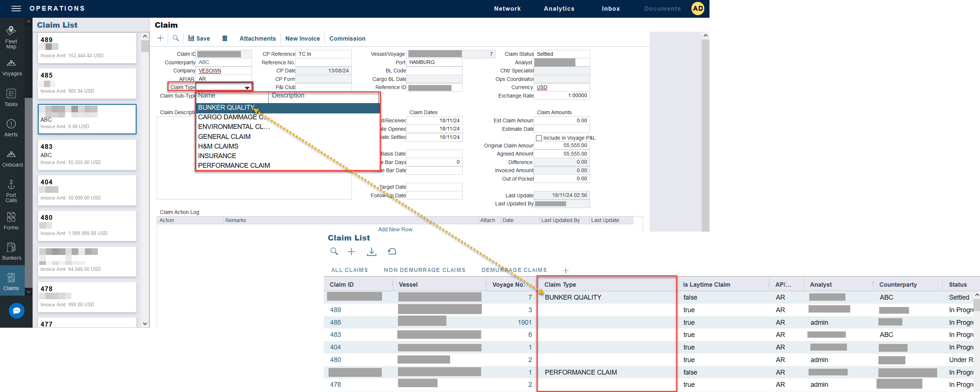Switch to the DEMURRAGE CLAIMS tab
The width and height of the screenshot is (980, 392).
(514, 270)
